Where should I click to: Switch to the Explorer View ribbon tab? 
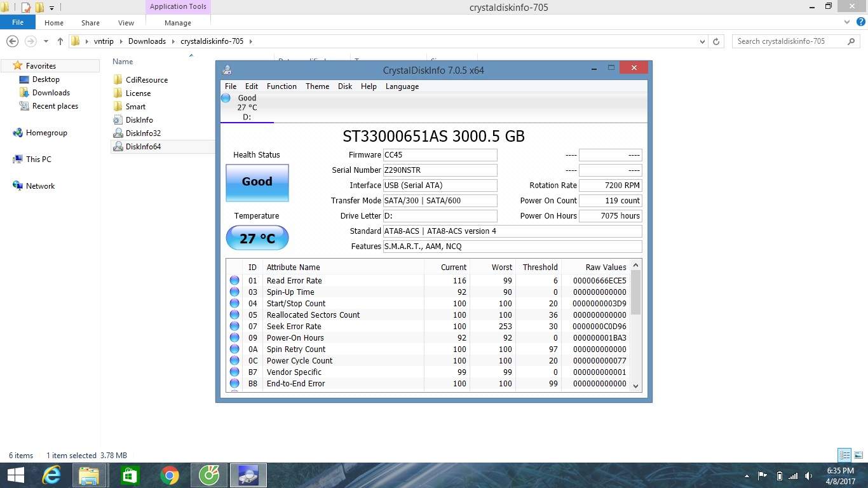pos(126,22)
